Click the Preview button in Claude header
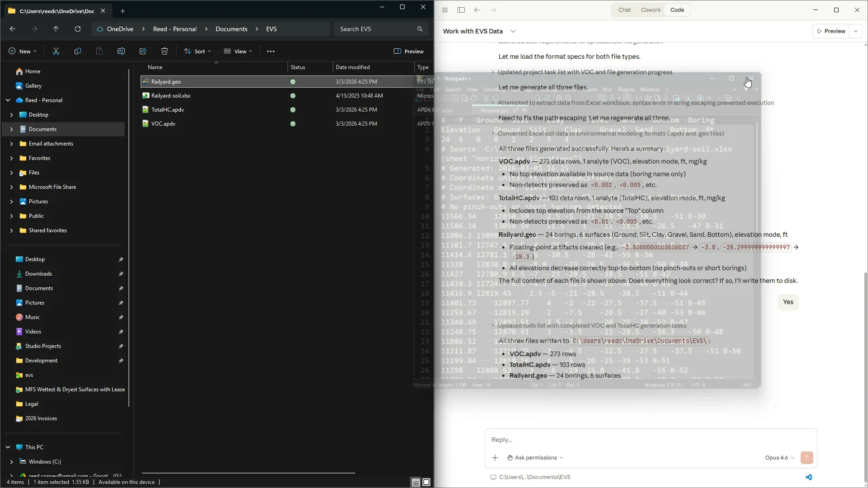The height and width of the screenshot is (488, 868). point(831,31)
